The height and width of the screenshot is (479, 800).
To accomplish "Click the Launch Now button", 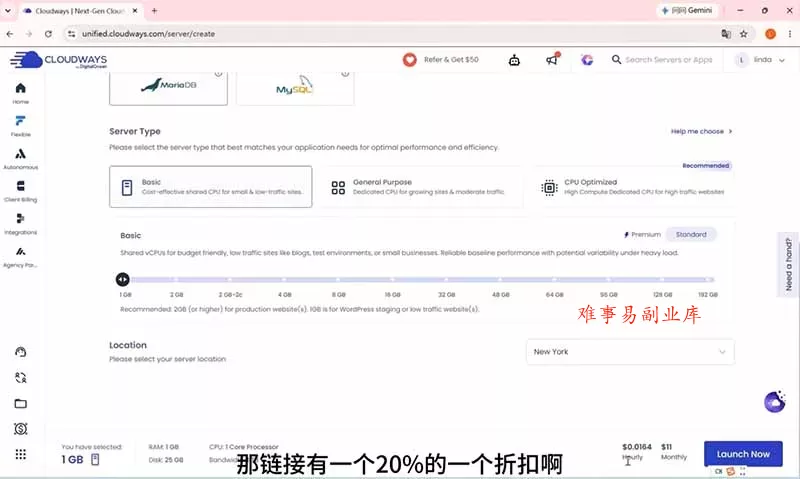I will 743,454.
